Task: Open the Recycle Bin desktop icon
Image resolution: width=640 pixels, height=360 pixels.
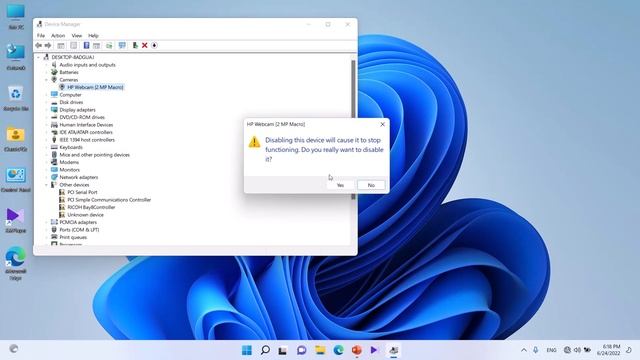Action: [16, 98]
